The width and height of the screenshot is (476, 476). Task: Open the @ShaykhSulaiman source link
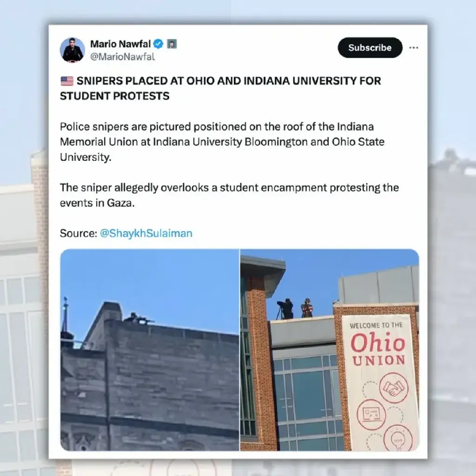click(146, 233)
